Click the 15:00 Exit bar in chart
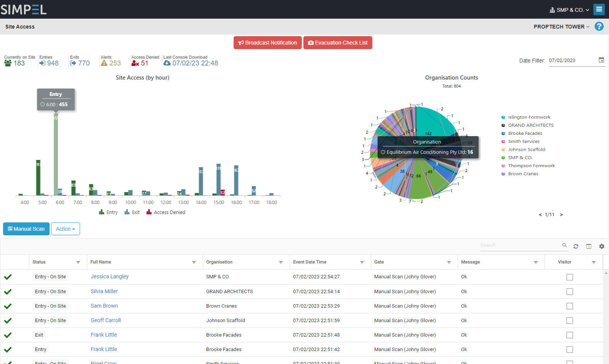609x364 pixels. pos(218,180)
